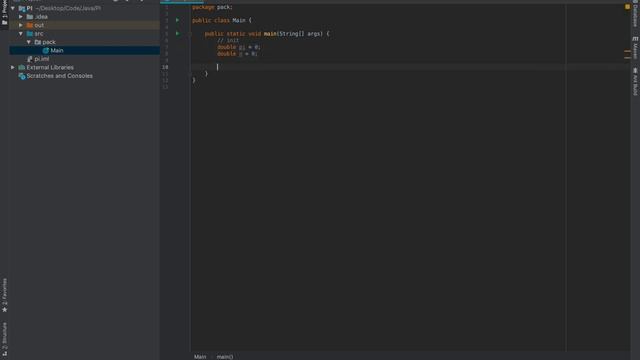Open the Database tool window tab
640x360 pixels.
[635, 14]
